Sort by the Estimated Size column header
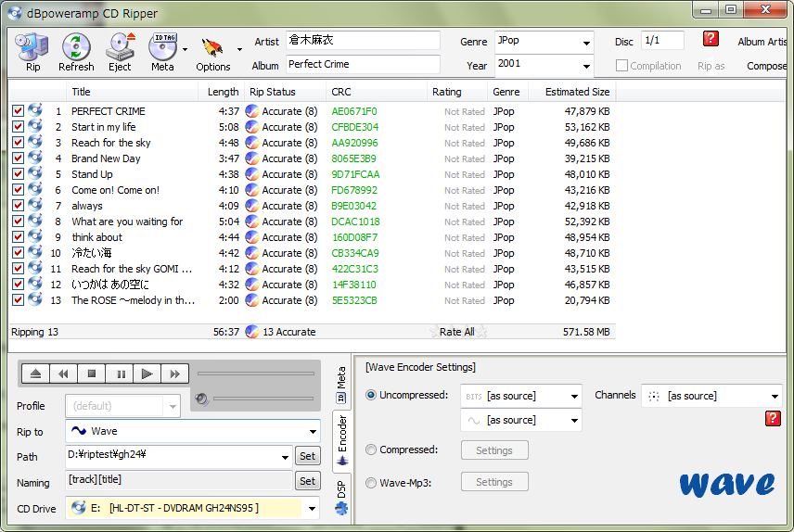The image size is (794, 532). coord(572,92)
